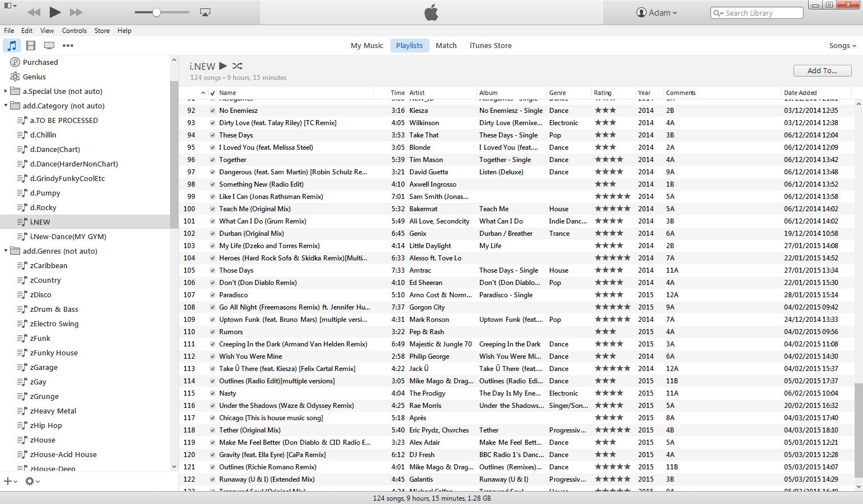Uncheck the checkbox for Rumors
Viewport: 863px width, 504px height.
tap(213, 332)
